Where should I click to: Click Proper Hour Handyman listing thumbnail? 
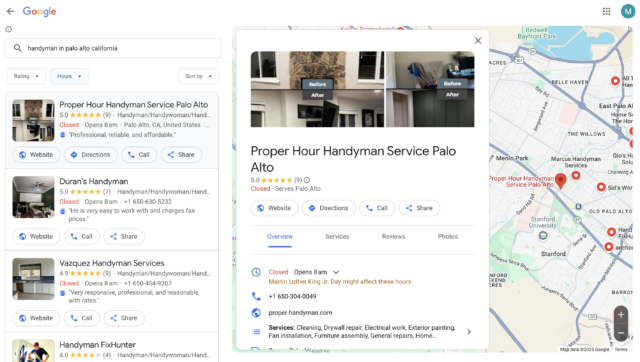coord(33,120)
